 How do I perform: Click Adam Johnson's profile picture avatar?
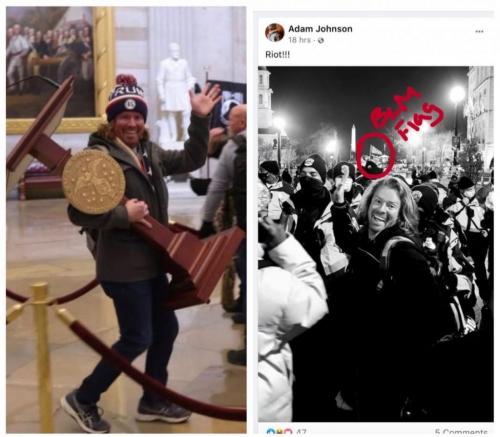pyautogui.click(x=275, y=33)
